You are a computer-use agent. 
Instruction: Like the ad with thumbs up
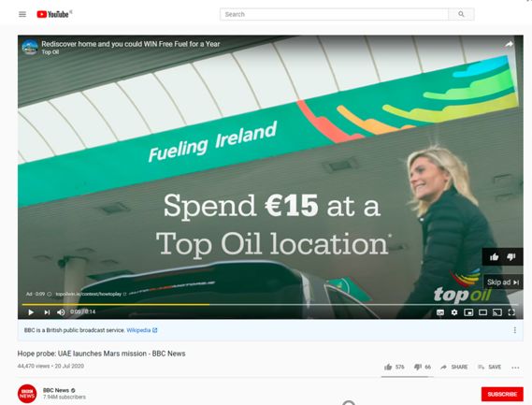(x=494, y=257)
